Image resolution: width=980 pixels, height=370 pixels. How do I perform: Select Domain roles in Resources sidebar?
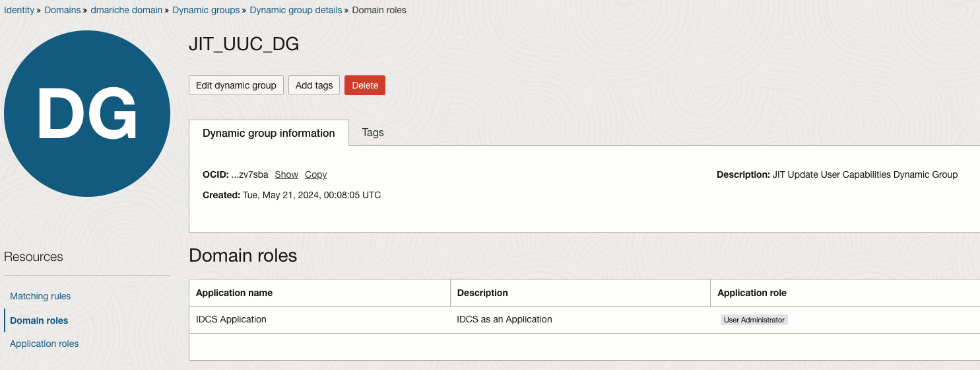[39, 320]
